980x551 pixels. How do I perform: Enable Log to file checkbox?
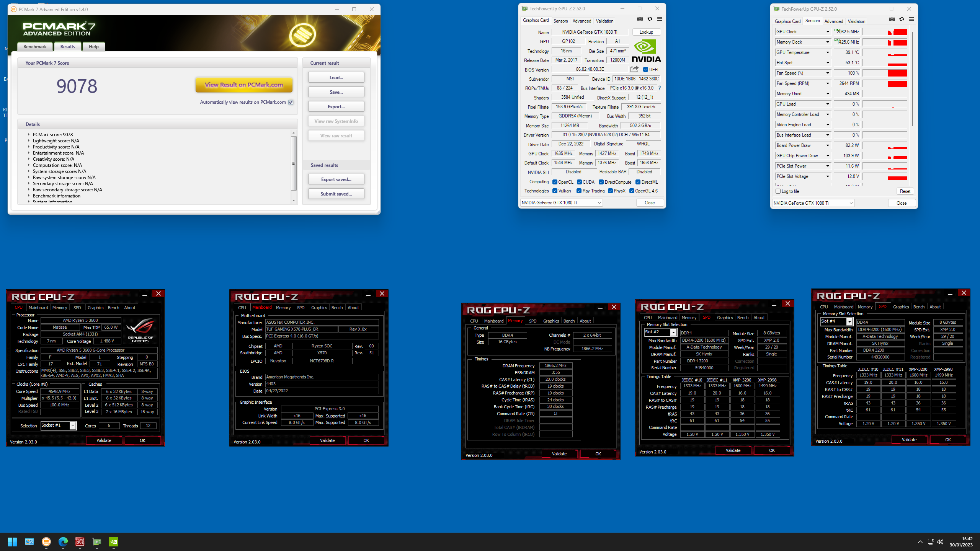778,191
